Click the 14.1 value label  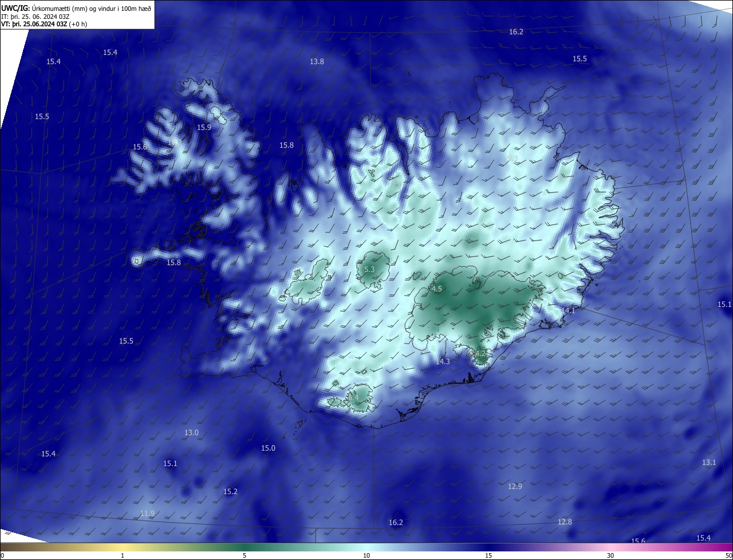coord(568,310)
